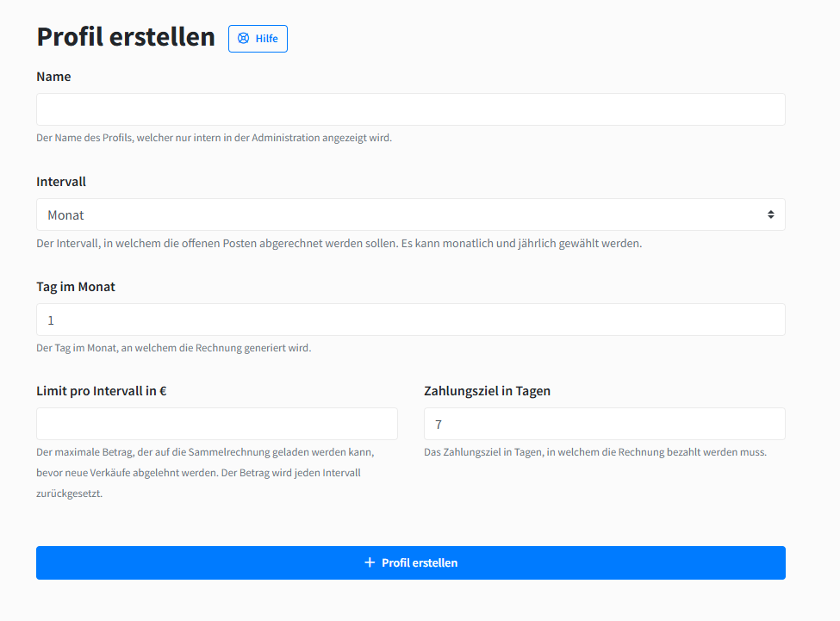The height and width of the screenshot is (621, 840).
Task: Click the description under the Intervall dropdown
Action: tap(339, 243)
